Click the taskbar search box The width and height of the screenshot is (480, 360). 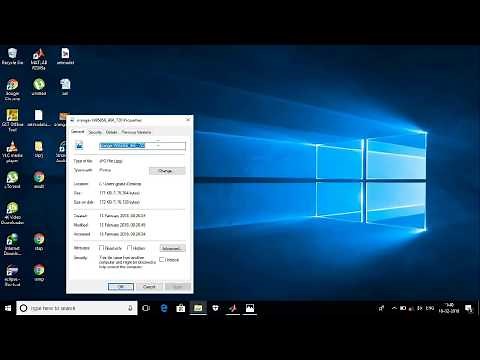[77, 308]
